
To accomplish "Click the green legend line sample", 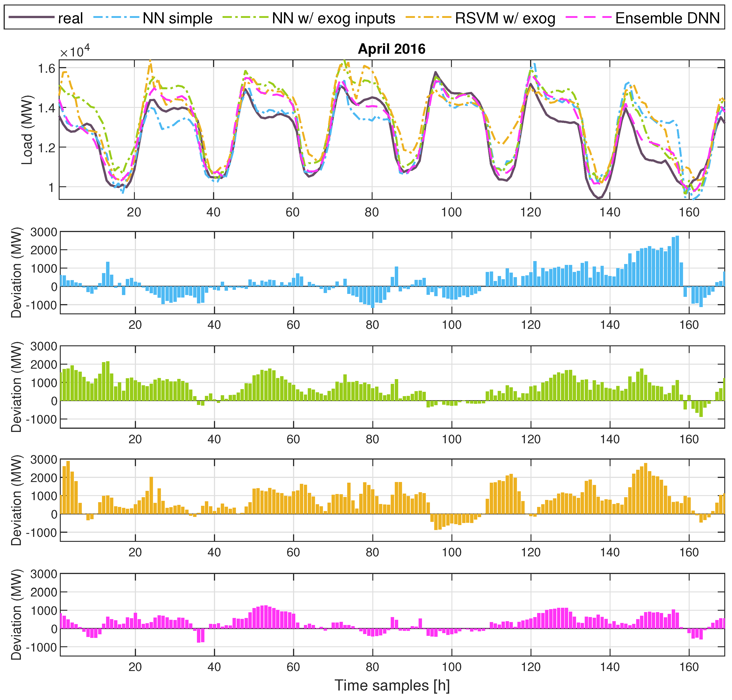I will pyautogui.click(x=245, y=17).
